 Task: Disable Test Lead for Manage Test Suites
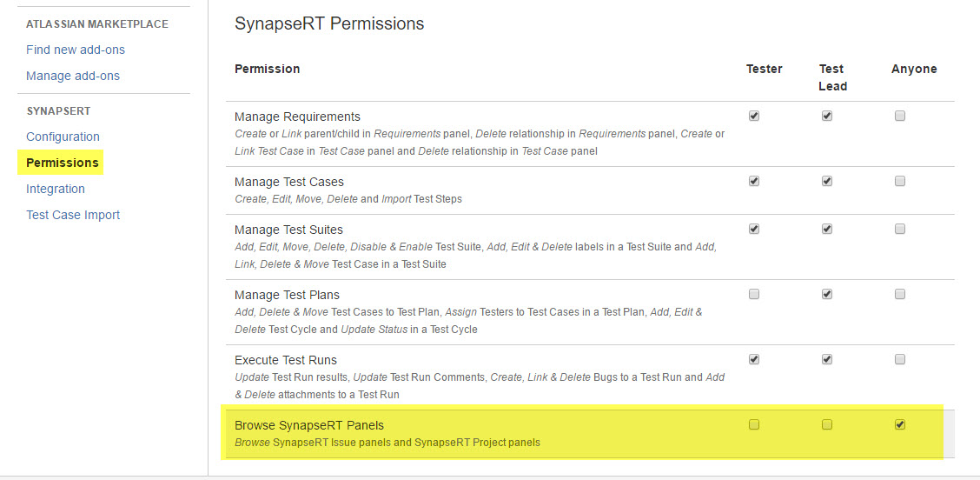[827, 229]
